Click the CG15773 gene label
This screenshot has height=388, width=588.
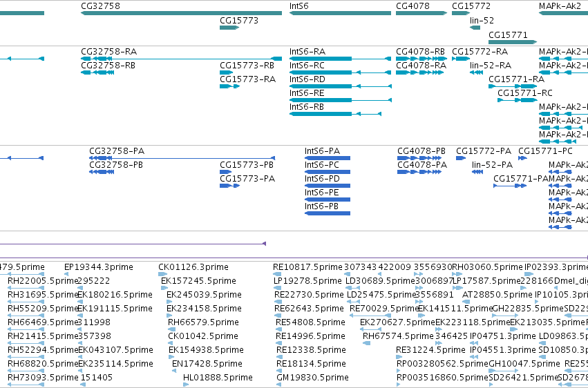click(x=239, y=20)
